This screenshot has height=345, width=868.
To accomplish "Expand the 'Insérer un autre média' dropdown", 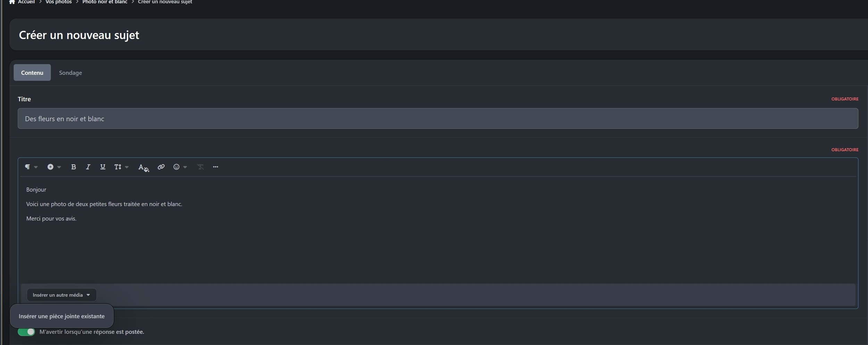I will pos(61,295).
